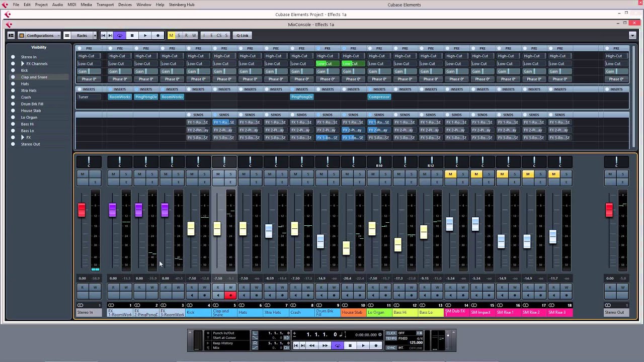Toggle visibility dot for Hats channel
The image size is (644, 362).
coord(13,84)
